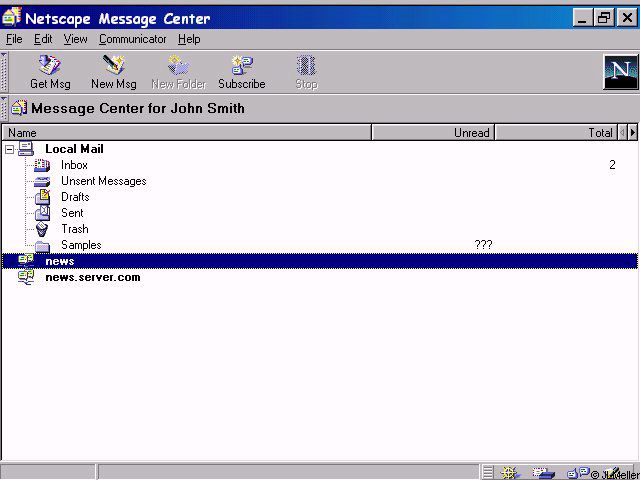640x480 pixels.
Task: Select the Drafts folder
Action: click(75, 197)
